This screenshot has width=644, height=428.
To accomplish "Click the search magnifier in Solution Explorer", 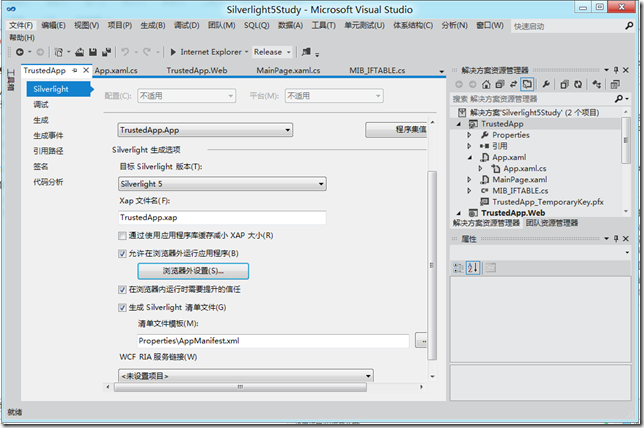I will 619,99.
